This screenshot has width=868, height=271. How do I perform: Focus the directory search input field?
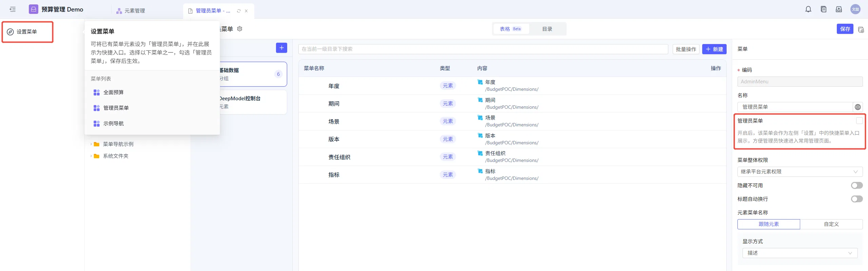pos(483,49)
